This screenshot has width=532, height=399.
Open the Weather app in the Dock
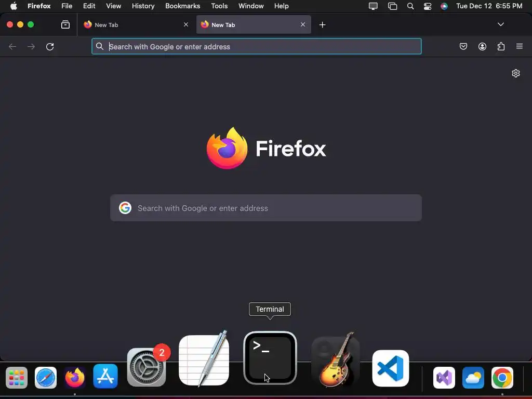(473, 377)
